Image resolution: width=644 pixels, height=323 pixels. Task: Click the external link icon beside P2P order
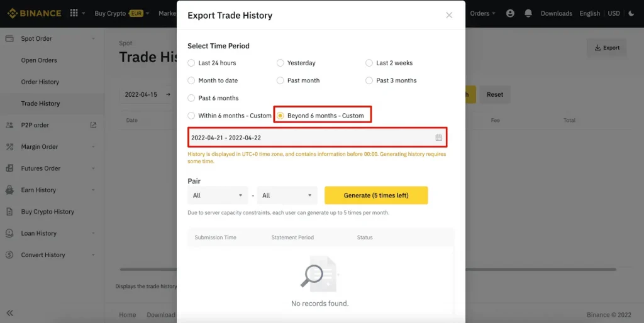[x=93, y=125]
